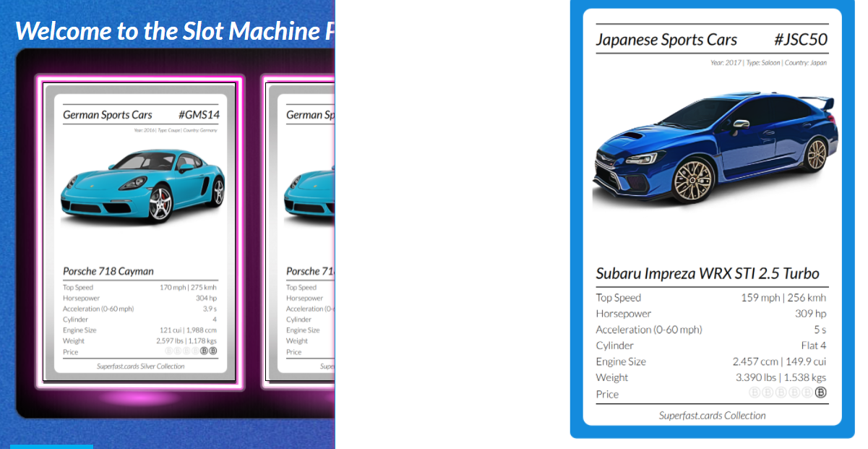Click the 'Top Speed' label on the Subaru card
Screen dimensions: 868x449
coord(619,297)
